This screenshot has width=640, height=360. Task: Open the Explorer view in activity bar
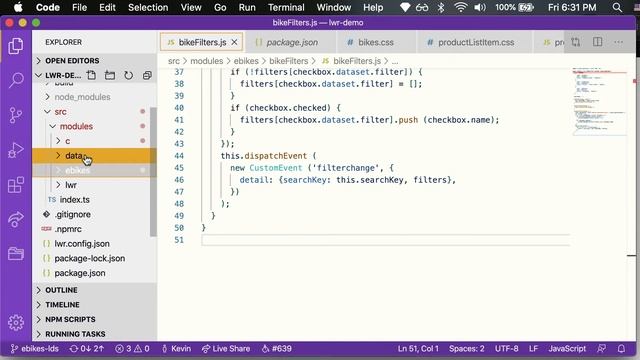pos(16,45)
